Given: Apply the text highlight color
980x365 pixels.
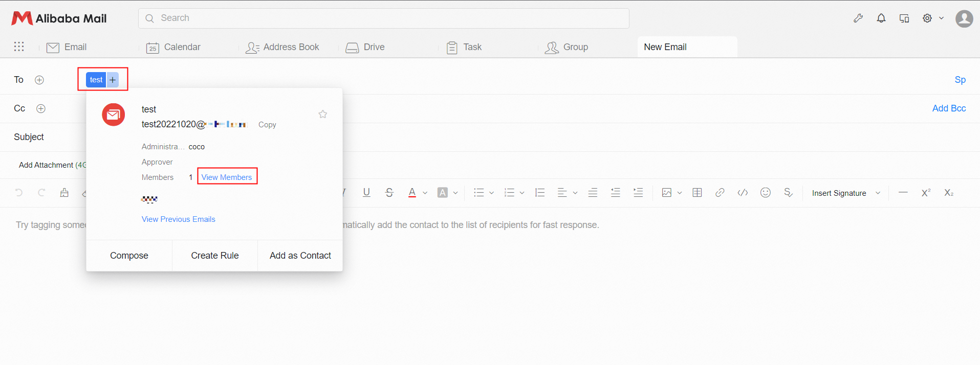Looking at the screenshot, I should coord(443,193).
